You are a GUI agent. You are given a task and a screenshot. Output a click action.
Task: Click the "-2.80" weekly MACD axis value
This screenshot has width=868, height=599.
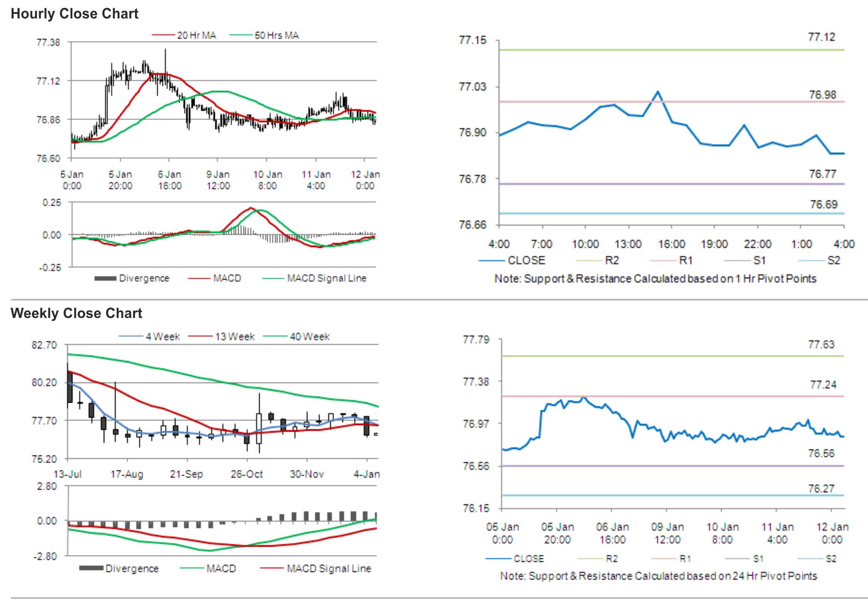(45, 556)
